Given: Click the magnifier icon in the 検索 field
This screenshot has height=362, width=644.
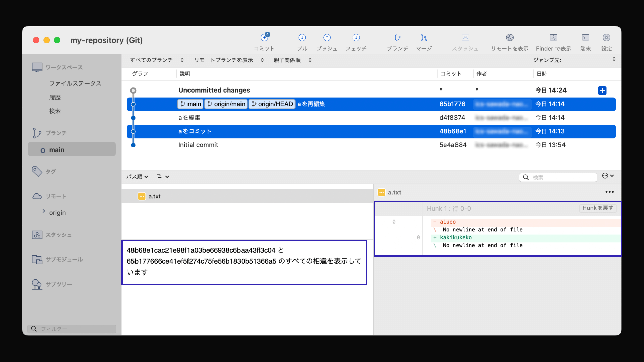Looking at the screenshot, I should 526,177.
